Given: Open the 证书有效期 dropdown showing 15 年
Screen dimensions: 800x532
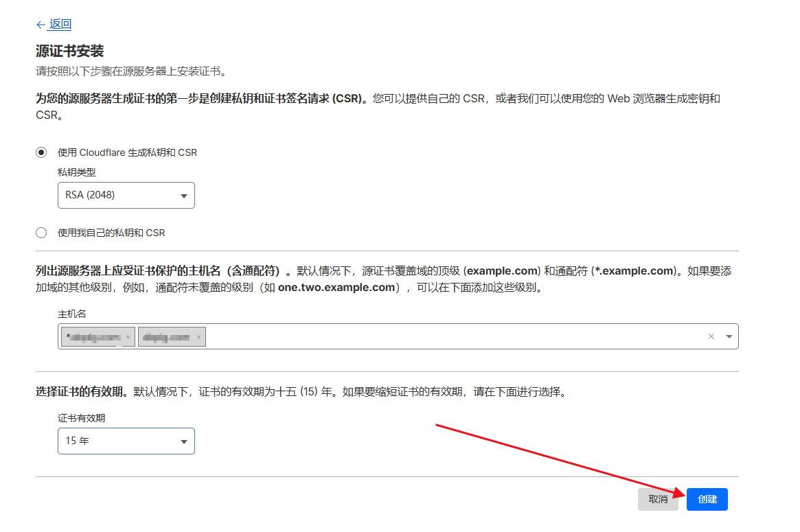Looking at the screenshot, I should coord(126,441).
